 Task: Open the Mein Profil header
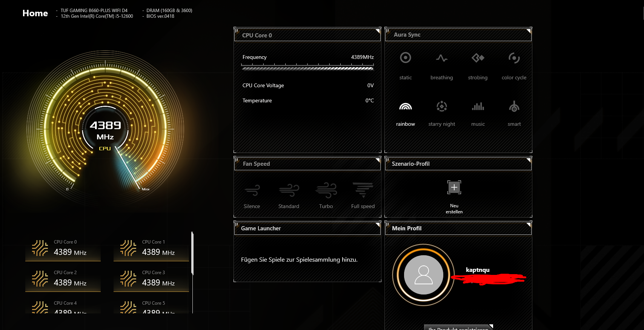click(458, 228)
